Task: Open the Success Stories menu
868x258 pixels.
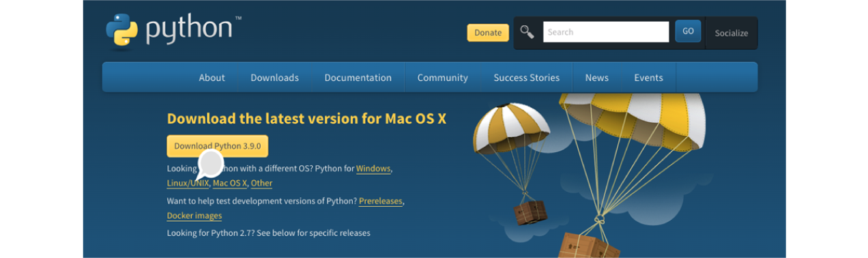Action: click(527, 78)
